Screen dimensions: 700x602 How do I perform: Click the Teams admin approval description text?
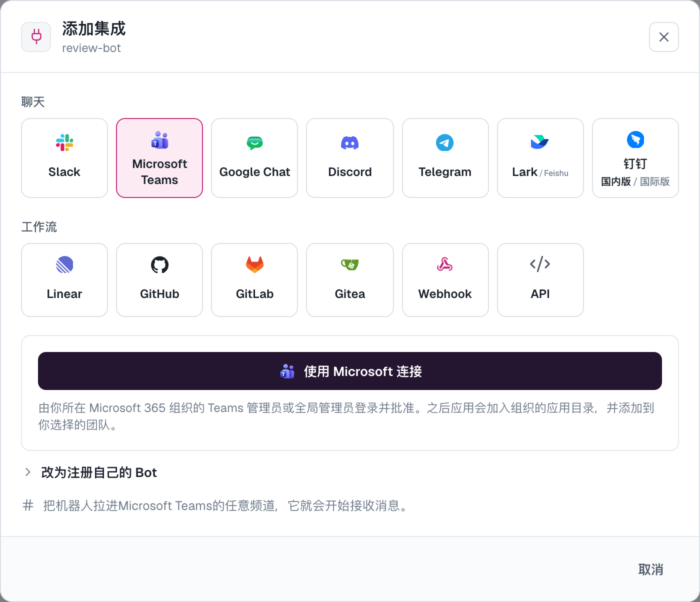346,416
